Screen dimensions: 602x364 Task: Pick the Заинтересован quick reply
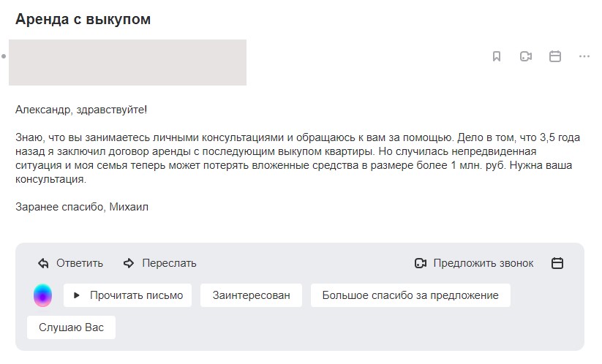click(251, 295)
